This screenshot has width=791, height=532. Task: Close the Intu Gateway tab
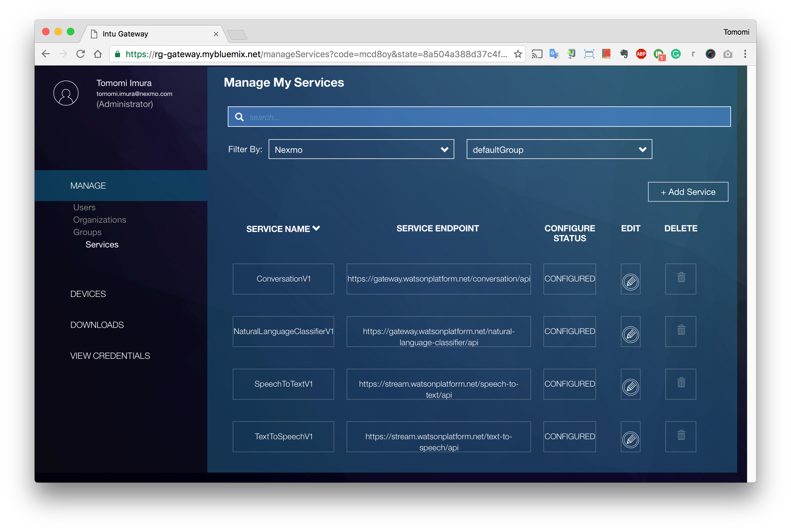tap(216, 34)
